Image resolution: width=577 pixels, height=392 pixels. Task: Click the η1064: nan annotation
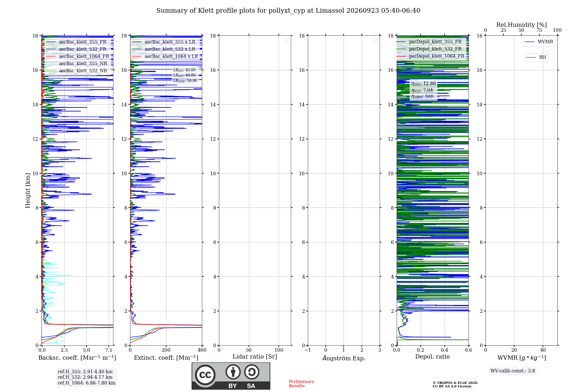click(x=422, y=96)
